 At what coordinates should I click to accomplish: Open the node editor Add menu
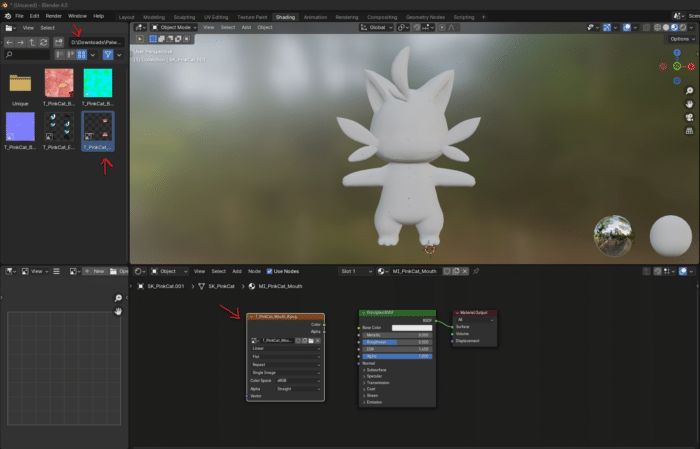(x=237, y=271)
